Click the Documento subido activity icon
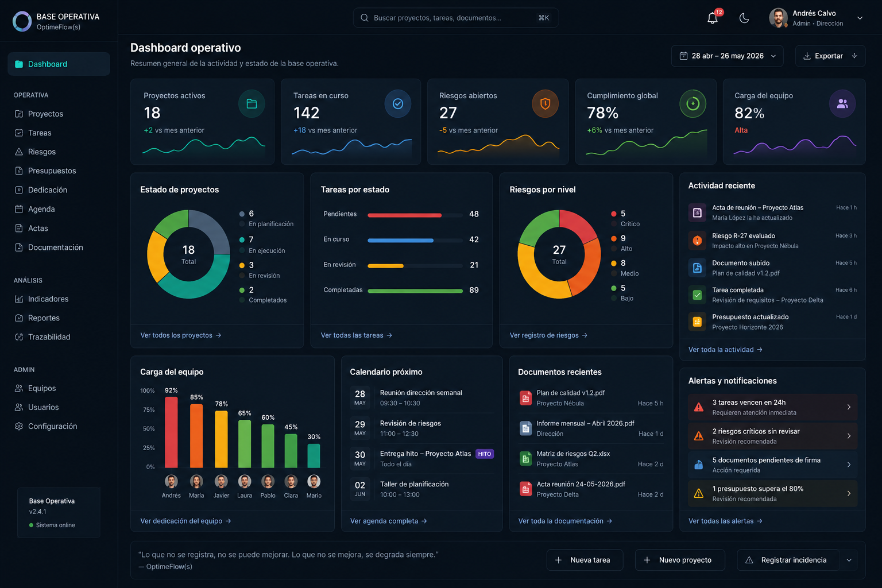The height and width of the screenshot is (588, 882). (697, 268)
